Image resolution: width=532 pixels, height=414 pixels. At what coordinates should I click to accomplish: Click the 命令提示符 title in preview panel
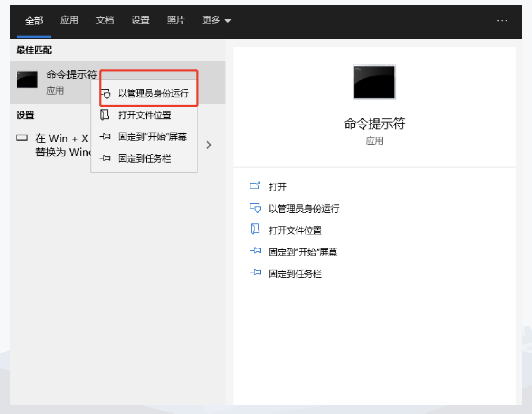(x=374, y=123)
